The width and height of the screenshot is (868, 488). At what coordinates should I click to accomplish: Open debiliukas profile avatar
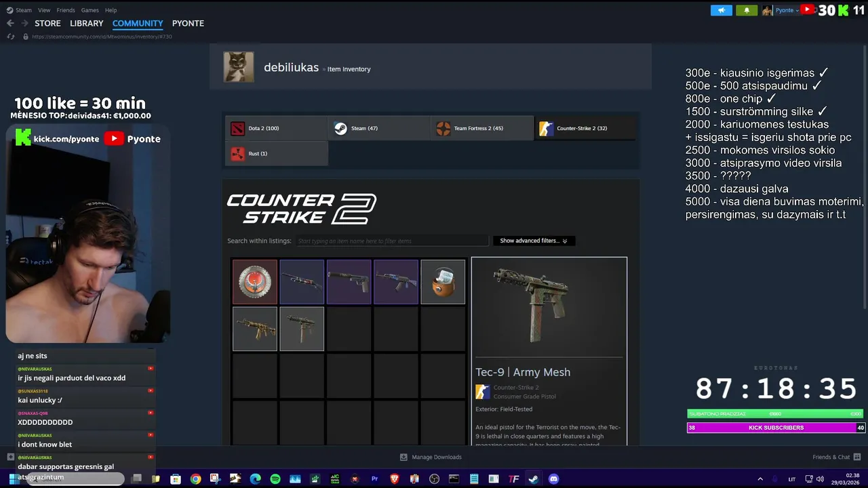(239, 67)
